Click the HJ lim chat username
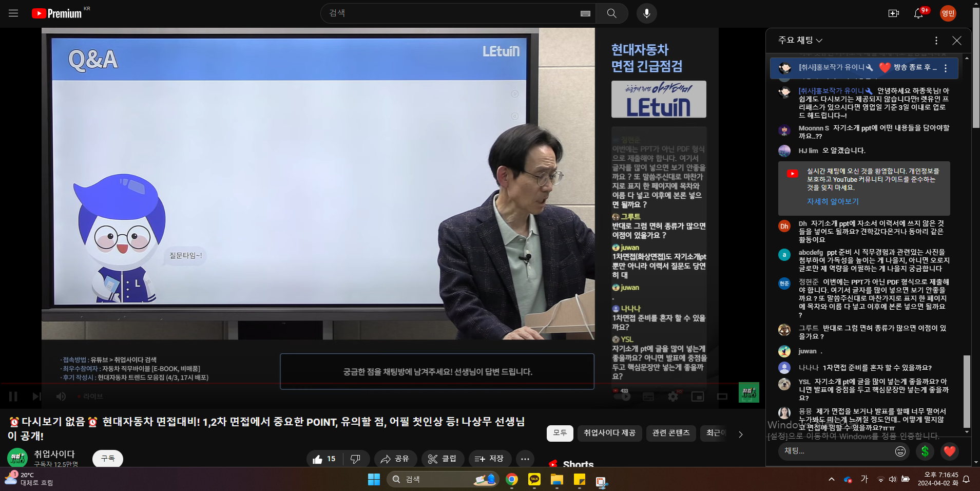This screenshot has height=491, width=980. point(808,150)
